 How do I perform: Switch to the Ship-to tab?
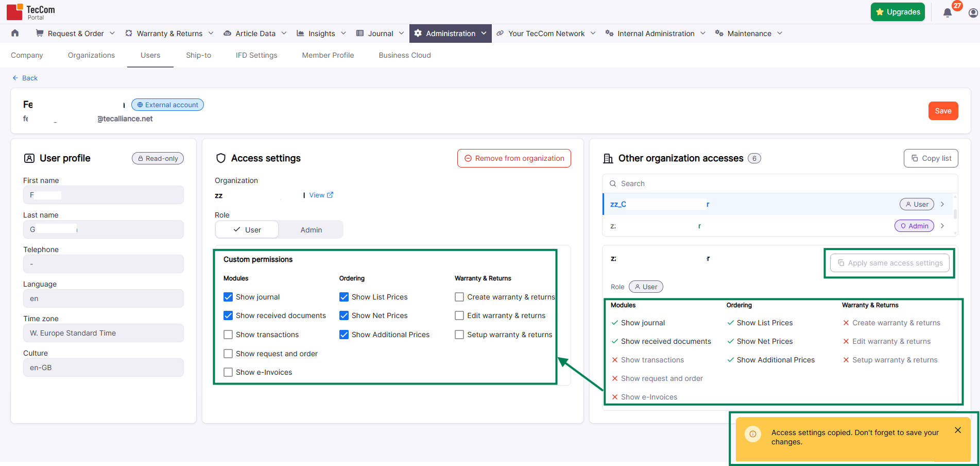tap(198, 55)
